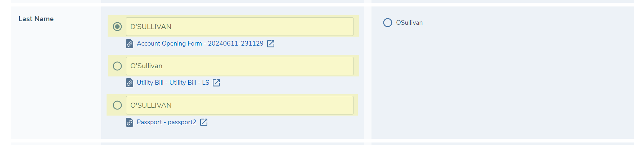This screenshot has width=644, height=145.
Task: Click into the D'SULLIVAN text field
Action: click(239, 27)
